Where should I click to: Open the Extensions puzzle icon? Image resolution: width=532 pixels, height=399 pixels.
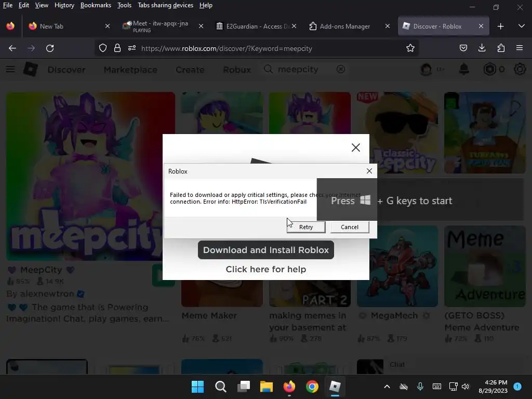[x=501, y=48]
